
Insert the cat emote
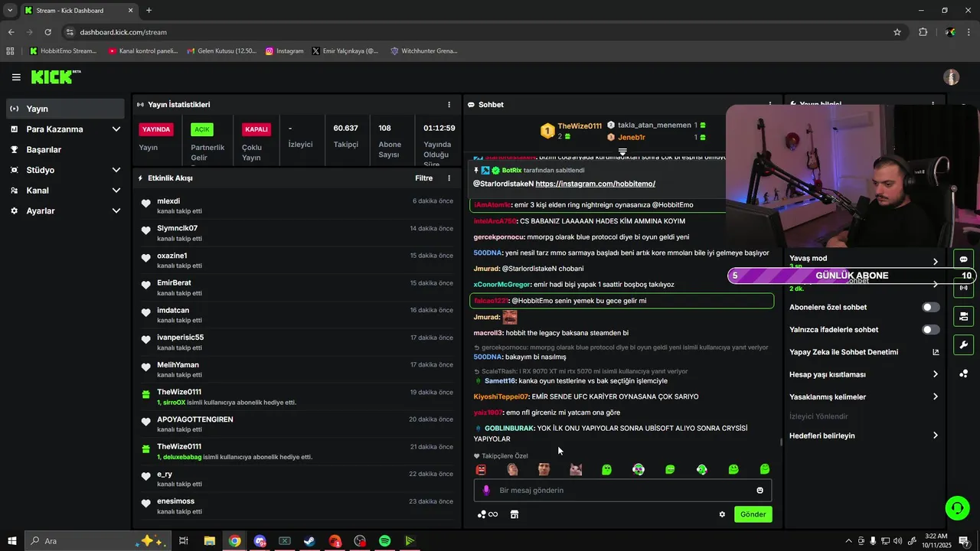point(576,469)
